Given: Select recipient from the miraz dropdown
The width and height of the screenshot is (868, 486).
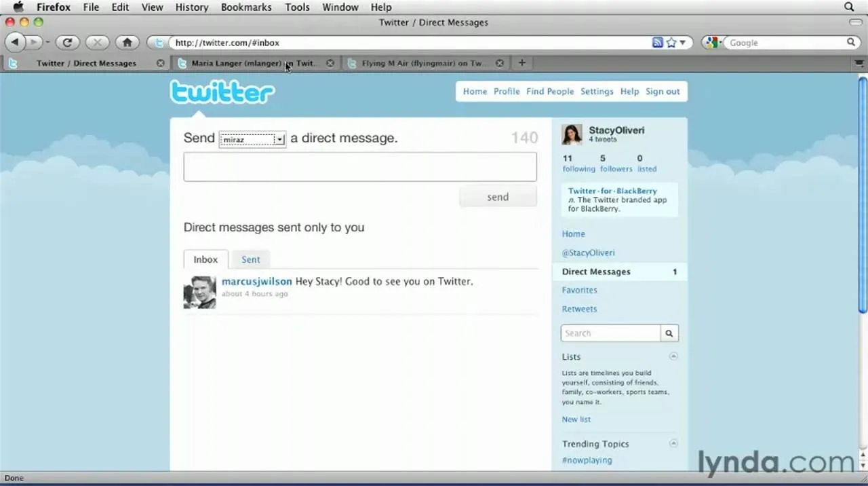Looking at the screenshot, I should (252, 139).
